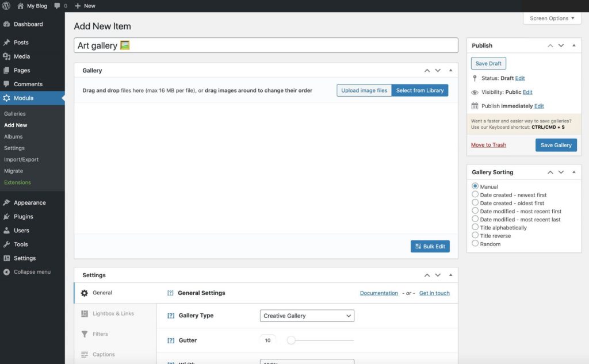The width and height of the screenshot is (589, 364).
Task: Click help icon next to General Settings
Action: tap(170, 293)
